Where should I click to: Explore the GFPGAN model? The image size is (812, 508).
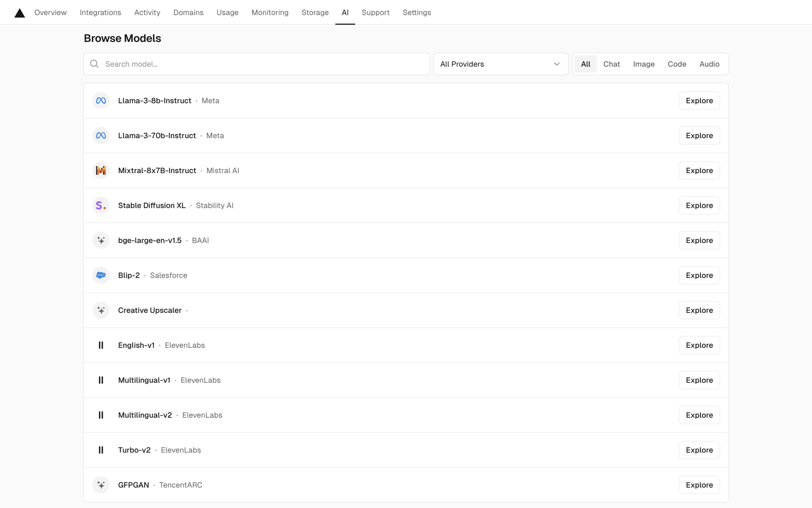pyautogui.click(x=699, y=485)
